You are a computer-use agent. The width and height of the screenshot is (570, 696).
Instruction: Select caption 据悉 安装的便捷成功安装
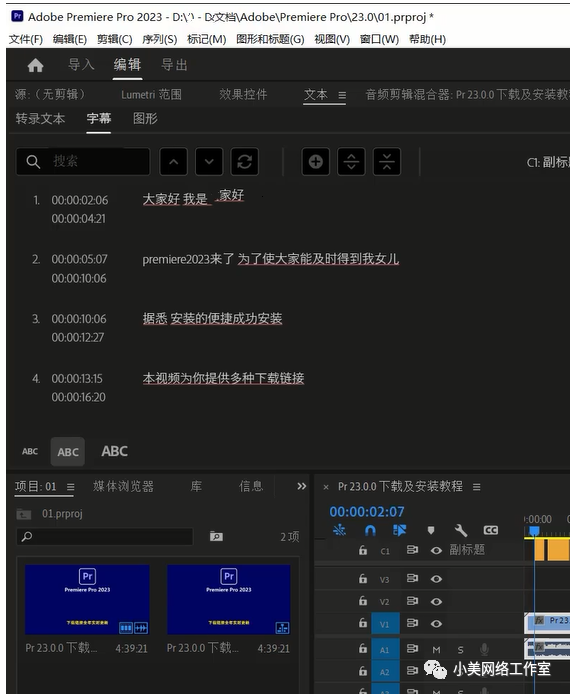212,318
